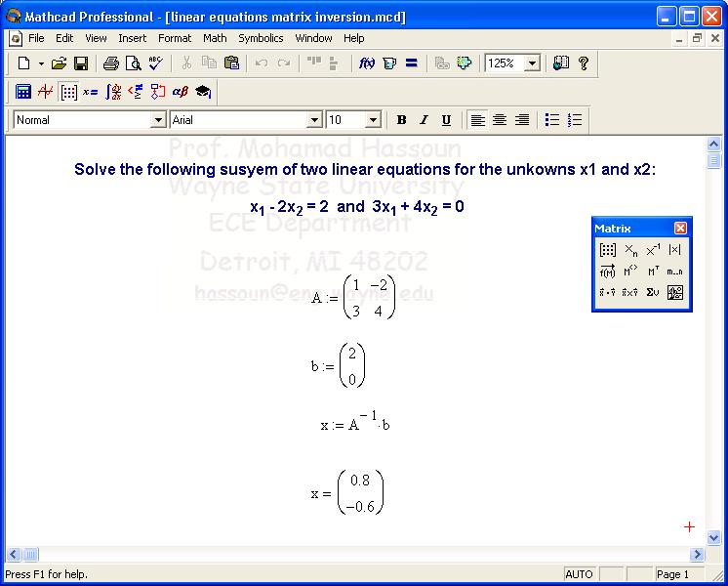Print the worksheet using the printer icon
The width and height of the screenshot is (728, 586).
coord(111,63)
